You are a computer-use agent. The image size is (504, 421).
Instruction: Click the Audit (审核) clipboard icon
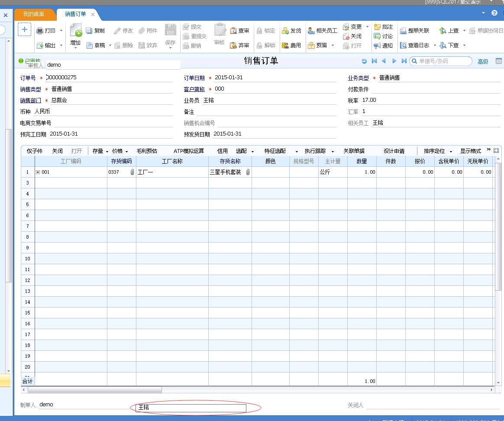coord(220,29)
